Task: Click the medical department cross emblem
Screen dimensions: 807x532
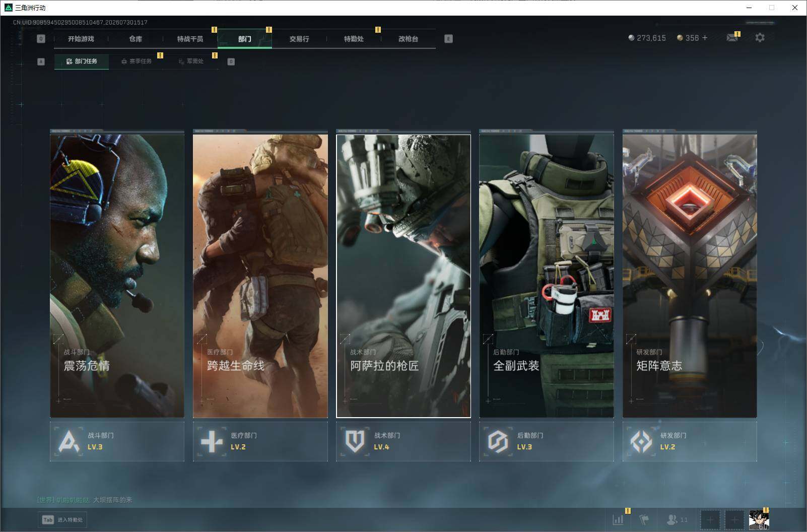Action: 212,442
